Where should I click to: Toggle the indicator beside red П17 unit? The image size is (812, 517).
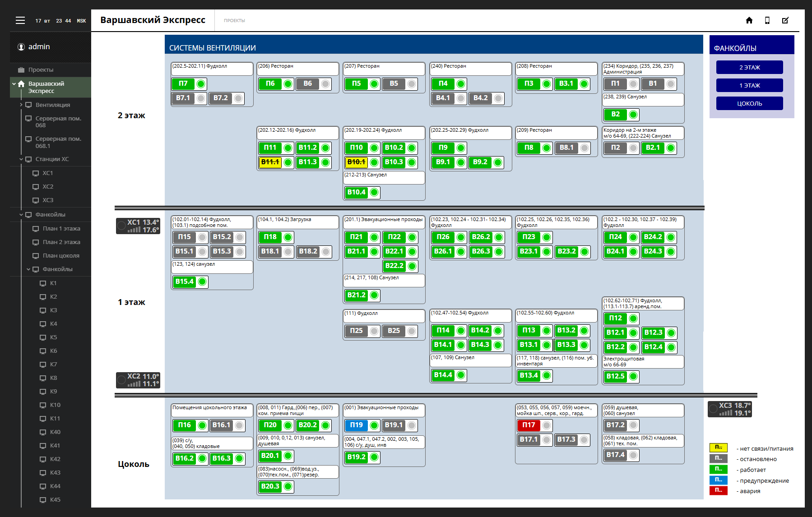tap(547, 425)
